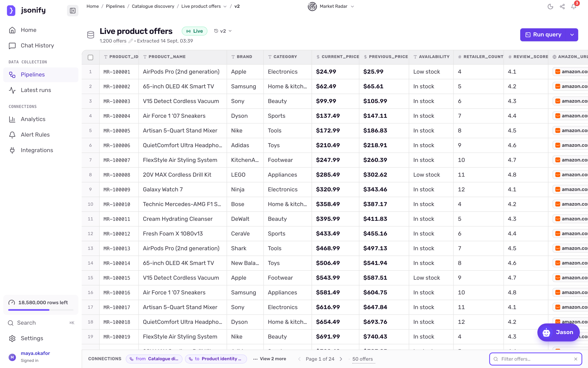Open Market Radar workspace dropdown
The image size is (588, 368).
pos(353,7)
